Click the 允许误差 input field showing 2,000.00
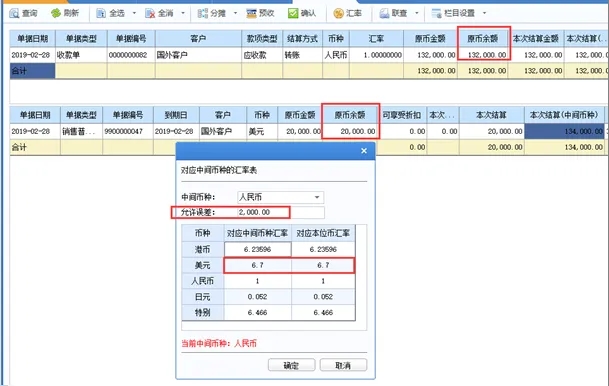This screenshot has height=386, width=609. (280, 212)
